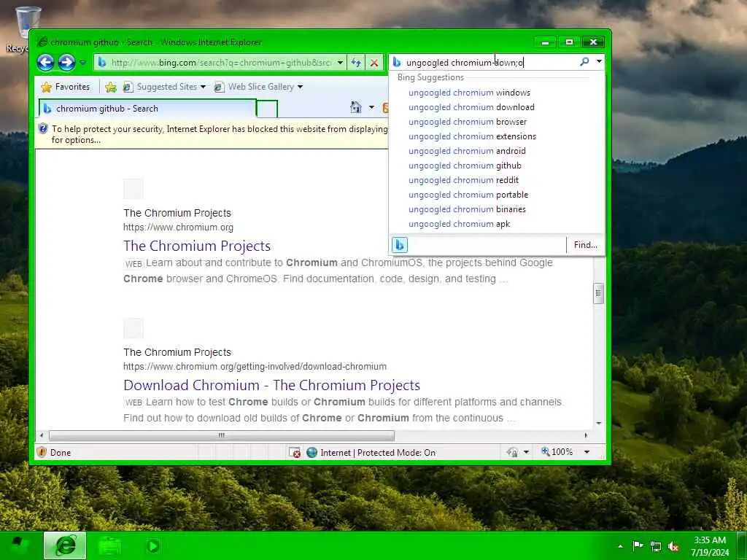The image size is (747, 560).
Task: Show hidden tray icons arrow
Action: (x=620, y=545)
